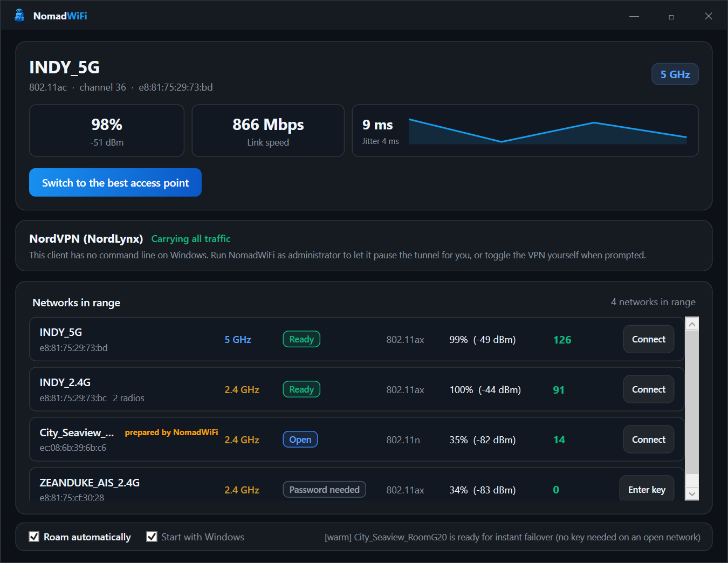
Task: Connect to the INDY_5G network
Action: point(649,339)
